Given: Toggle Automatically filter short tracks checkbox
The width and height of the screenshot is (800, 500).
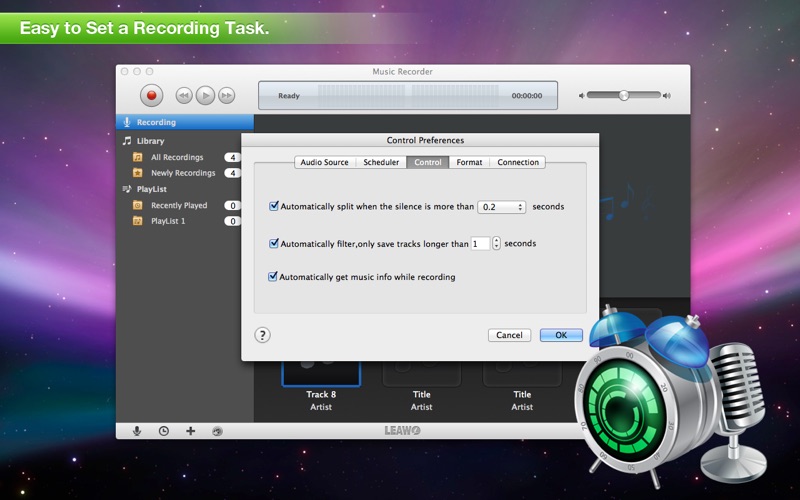Looking at the screenshot, I should pyautogui.click(x=274, y=243).
